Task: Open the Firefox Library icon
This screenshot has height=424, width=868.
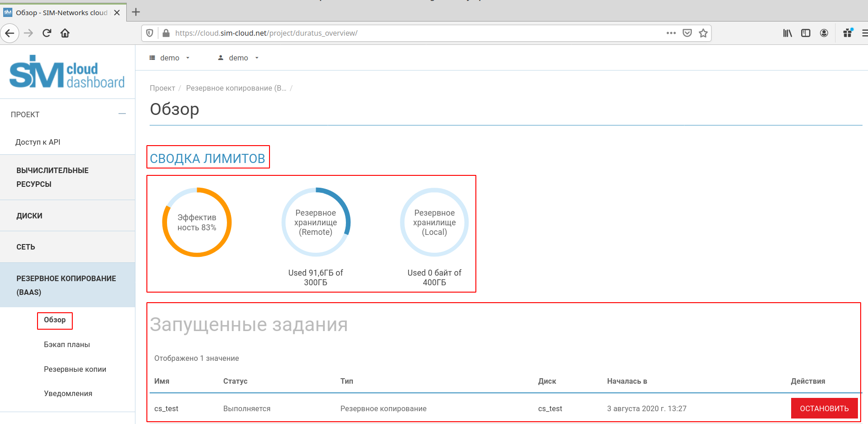Action: click(787, 33)
